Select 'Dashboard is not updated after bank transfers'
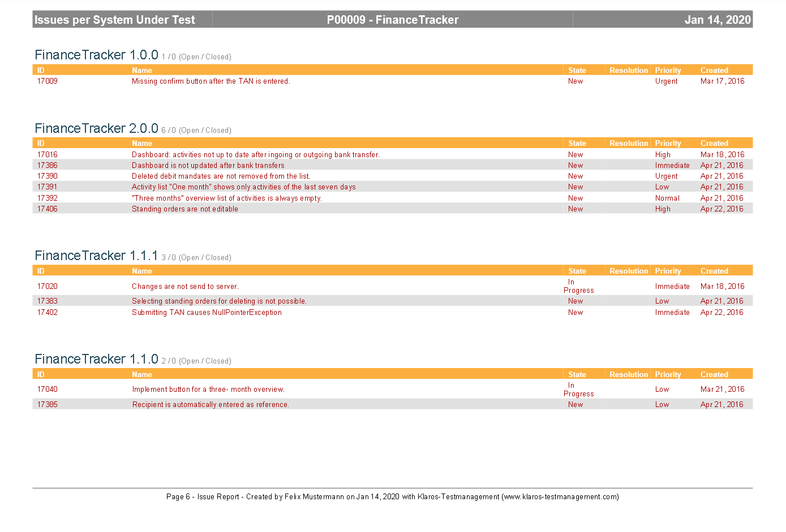Image resolution: width=786 pixels, height=532 pixels. coord(208,166)
